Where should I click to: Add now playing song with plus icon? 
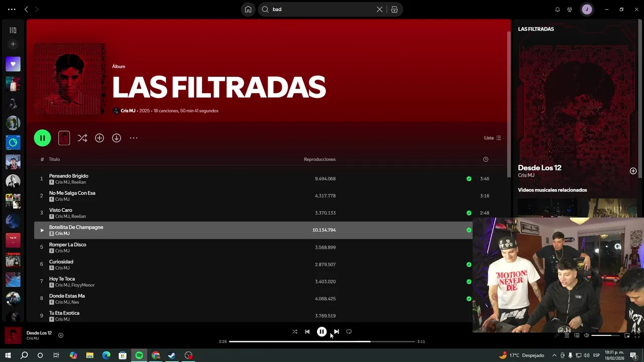click(x=60, y=335)
